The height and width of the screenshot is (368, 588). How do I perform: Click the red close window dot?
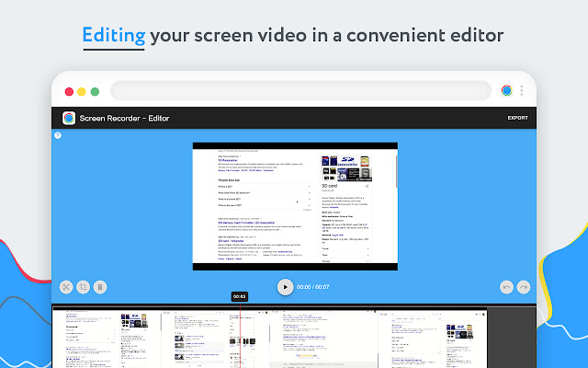tap(69, 92)
